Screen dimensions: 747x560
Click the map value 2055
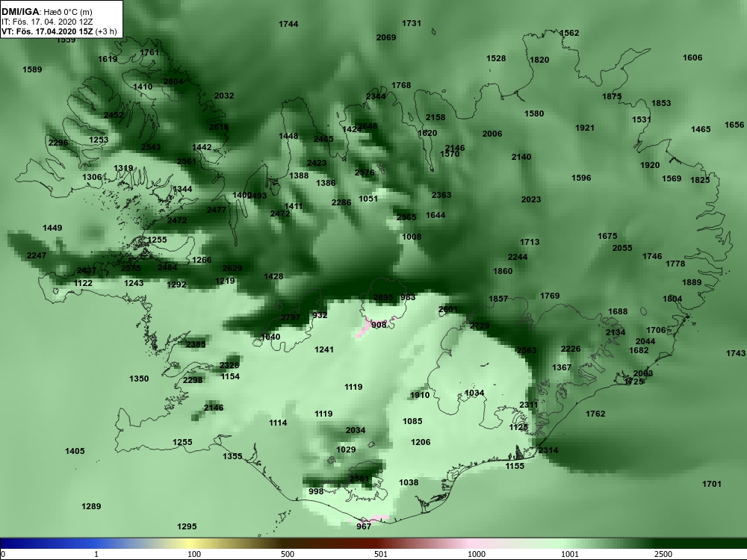tap(622, 248)
